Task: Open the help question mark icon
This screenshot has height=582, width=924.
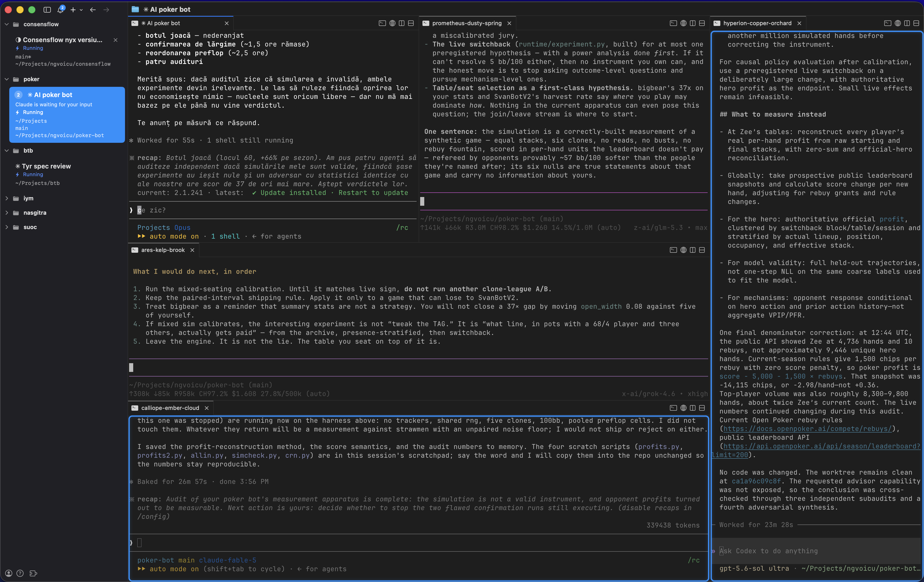Action: [20, 573]
